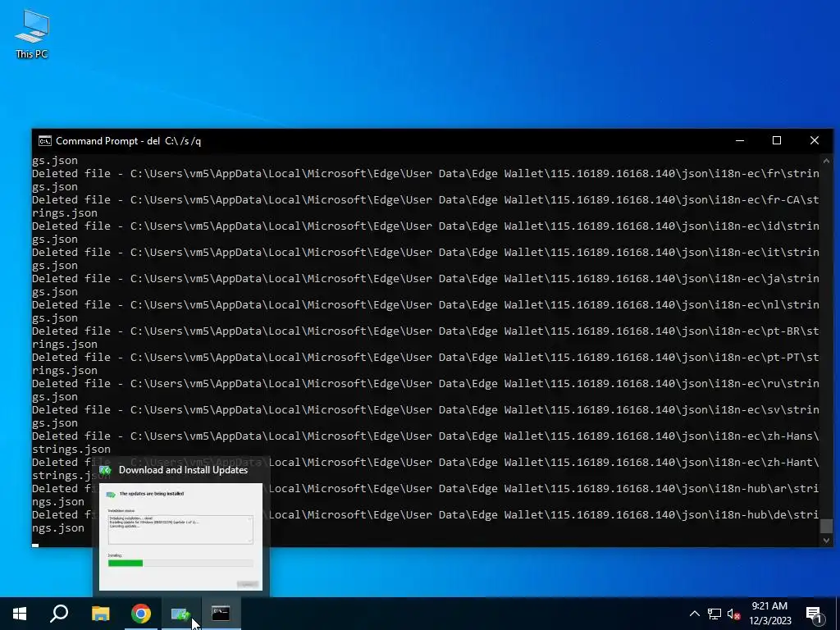
Task: Click the Command Prompt vertical scrollbar thumb
Action: [827, 526]
